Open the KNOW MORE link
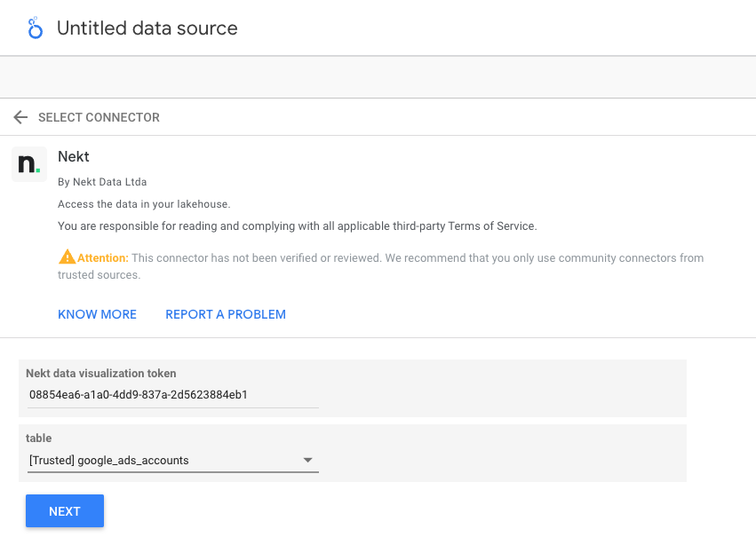 click(97, 314)
